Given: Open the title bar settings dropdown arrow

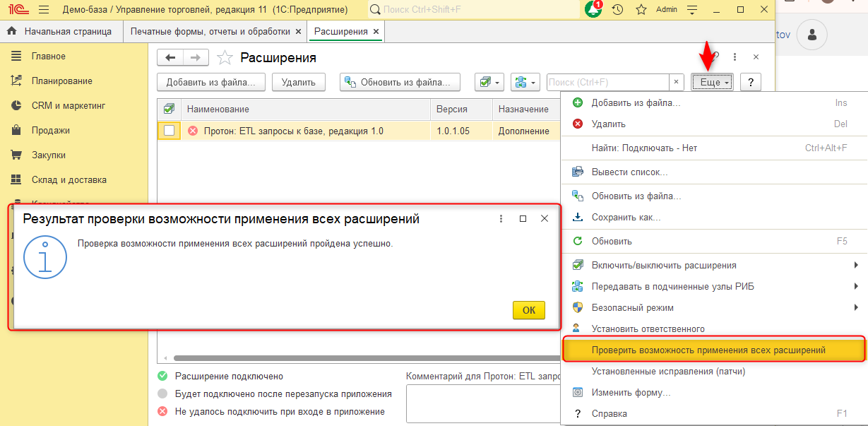Looking at the screenshot, I should point(692,10).
